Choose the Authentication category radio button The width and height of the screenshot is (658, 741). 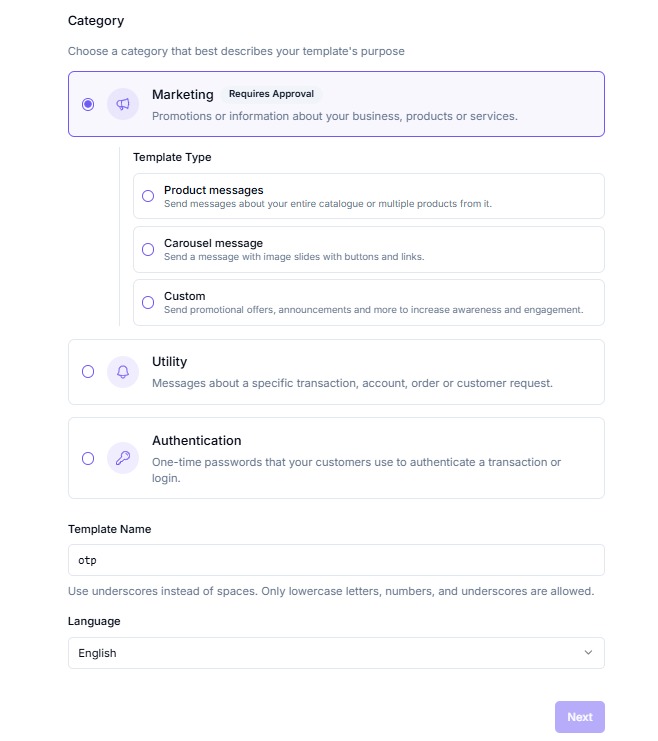[x=88, y=458]
